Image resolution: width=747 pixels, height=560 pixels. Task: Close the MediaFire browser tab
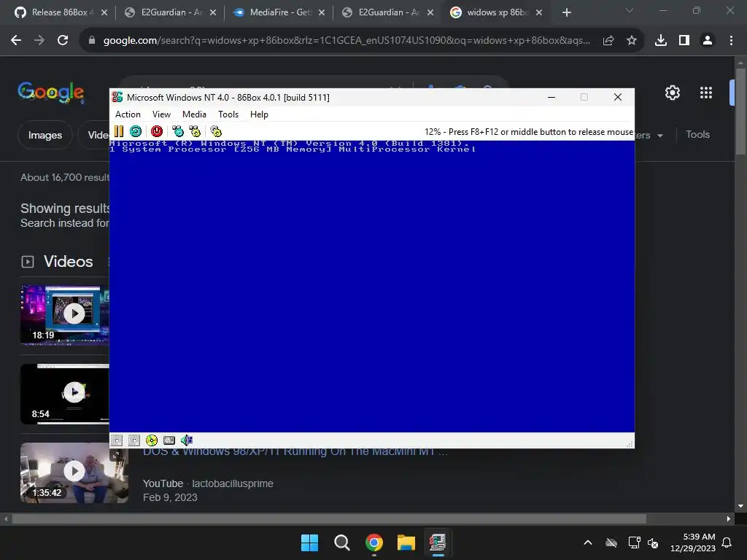click(322, 13)
